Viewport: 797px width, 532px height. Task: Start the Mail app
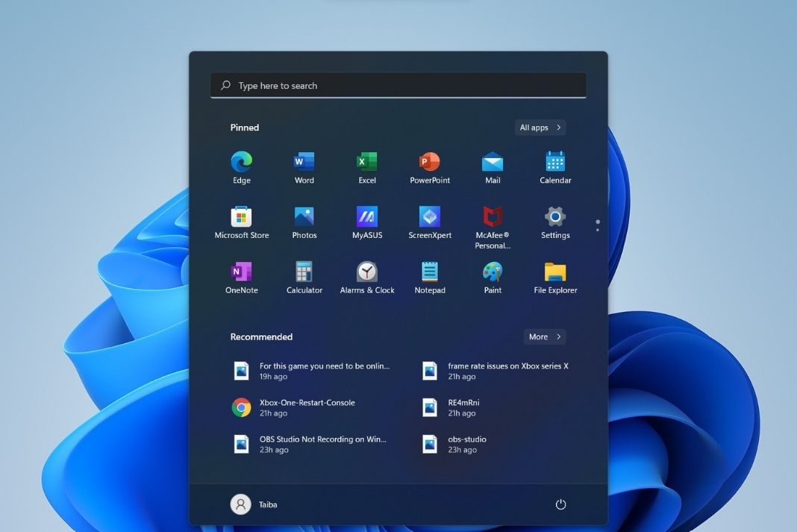pos(492,166)
